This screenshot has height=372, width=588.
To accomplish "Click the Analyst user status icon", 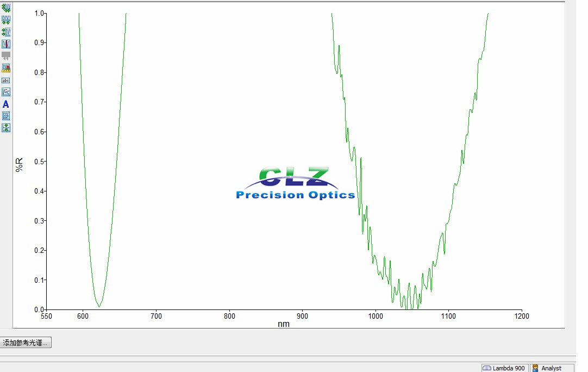I will point(536,368).
